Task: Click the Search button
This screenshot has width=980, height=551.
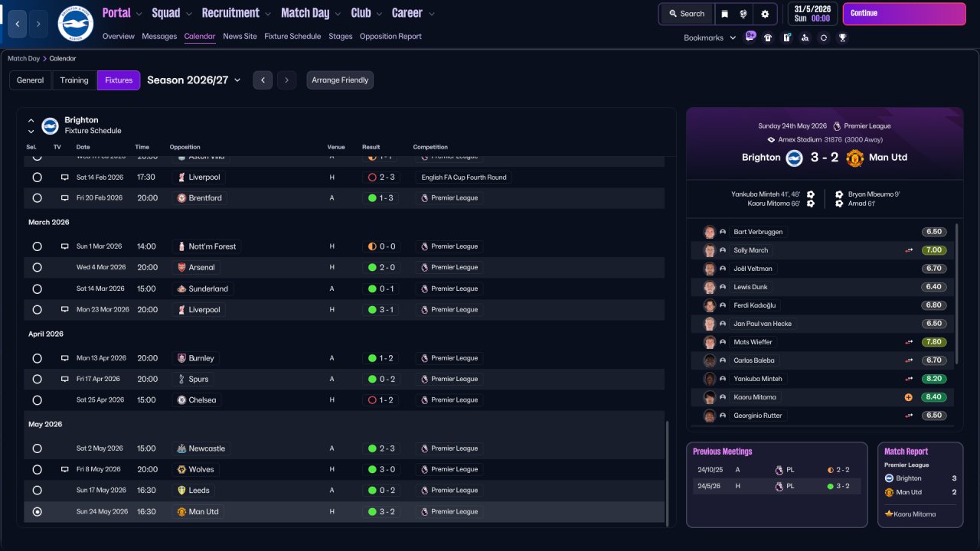Action: pyautogui.click(x=686, y=14)
